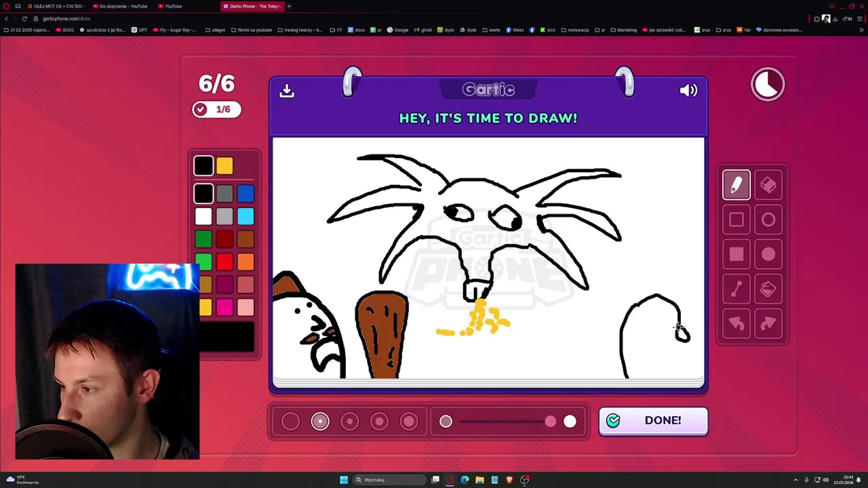Open a new browser tab
Viewport: 868px width, 488px height.
coord(289,6)
